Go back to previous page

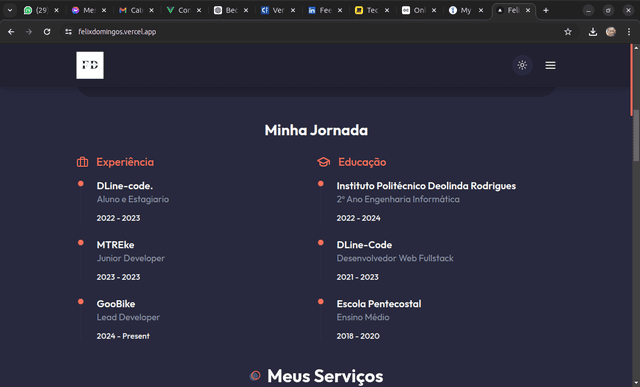[11, 32]
